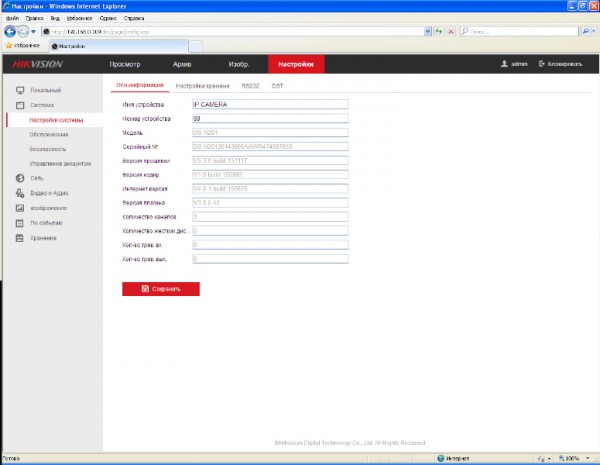Click the device name field IP CAMERA

pyautogui.click(x=270, y=104)
